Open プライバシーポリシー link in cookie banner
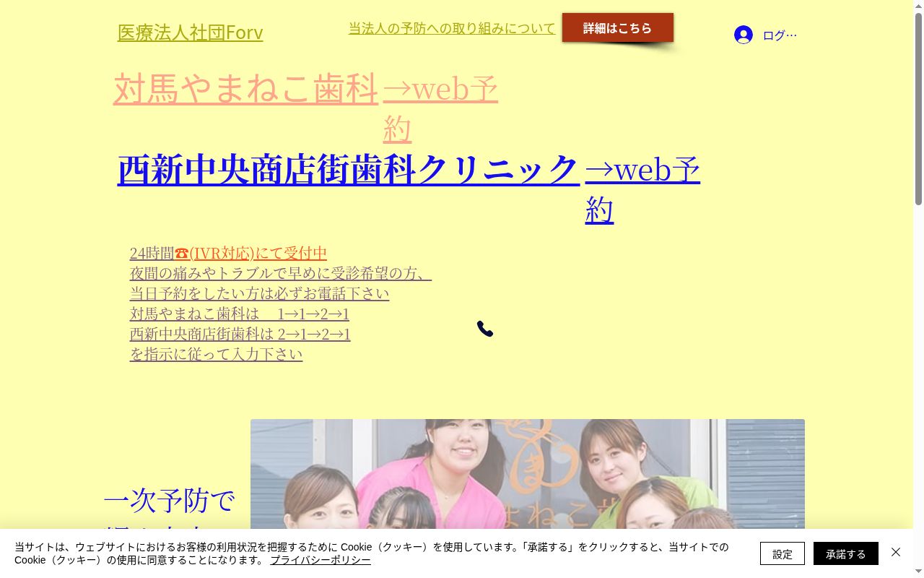 click(321, 560)
